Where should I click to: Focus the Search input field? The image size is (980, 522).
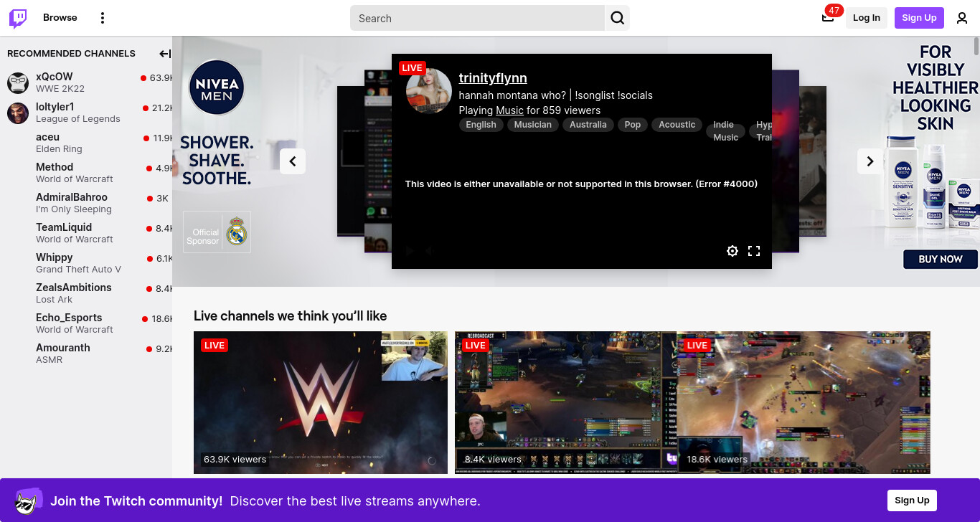pyautogui.click(x=477, y=18)
